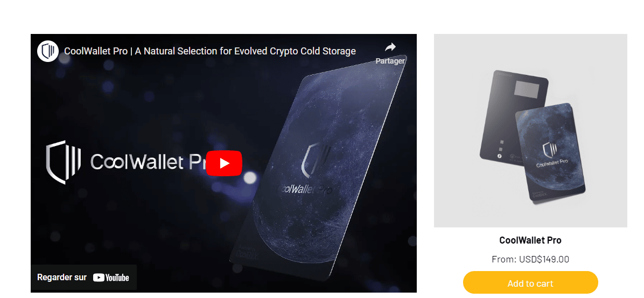Click the share arrow icon on video
This screenshot has width=644, height=298.
point(390,47)
